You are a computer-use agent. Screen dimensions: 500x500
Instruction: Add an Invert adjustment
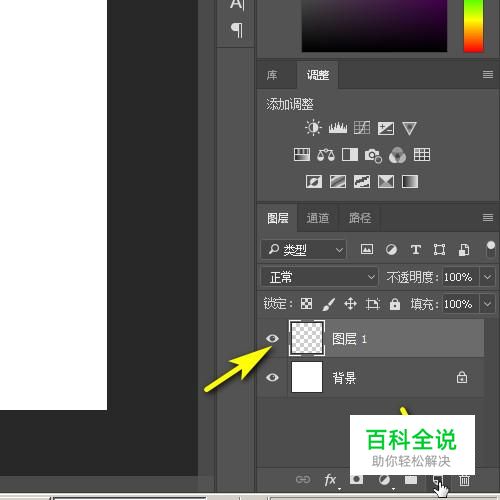coord(314,182)
